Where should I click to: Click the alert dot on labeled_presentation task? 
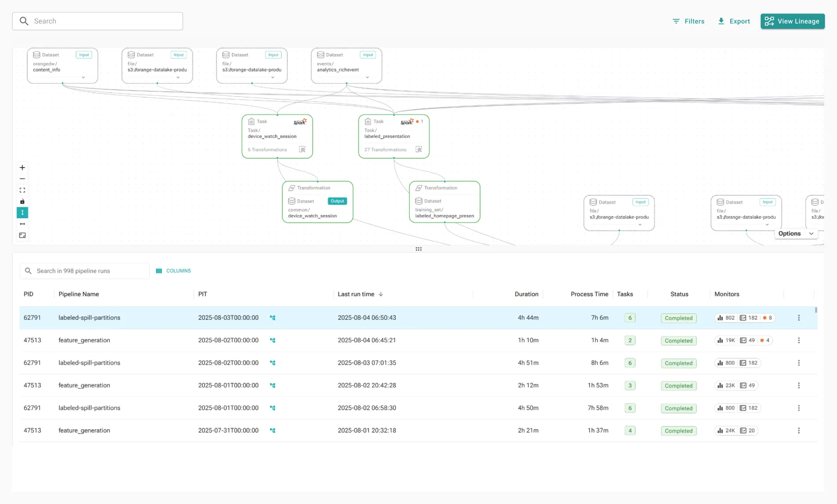point(417,122)
